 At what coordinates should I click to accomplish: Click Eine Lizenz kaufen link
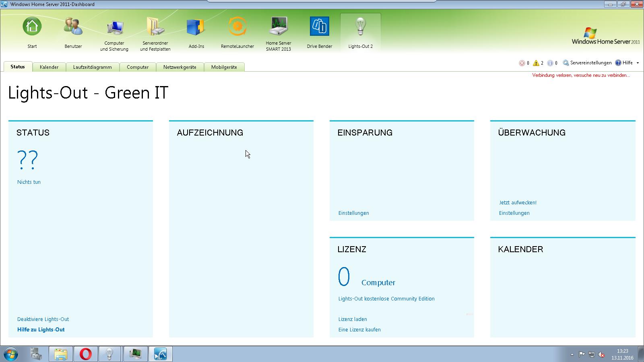359,330
